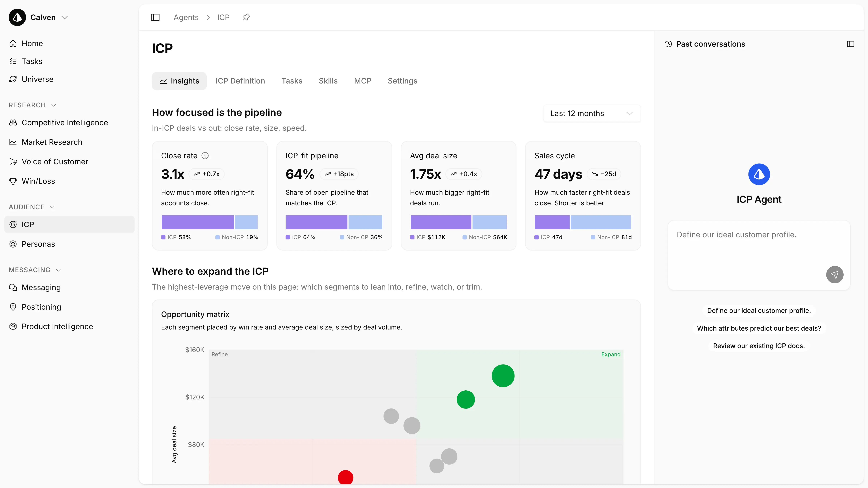Collapse the agent chat panel icon
This screenshot has width=868, height=488.
click(850, 44)
